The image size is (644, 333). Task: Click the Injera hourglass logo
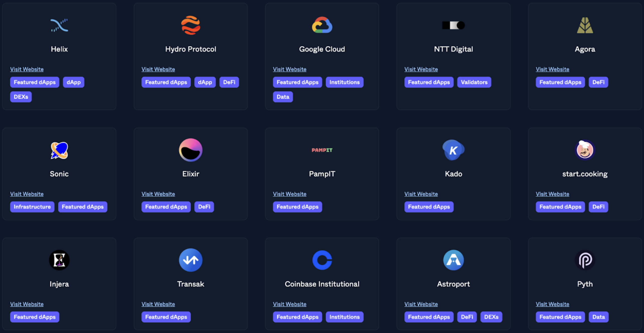click(x=59, y=260)
